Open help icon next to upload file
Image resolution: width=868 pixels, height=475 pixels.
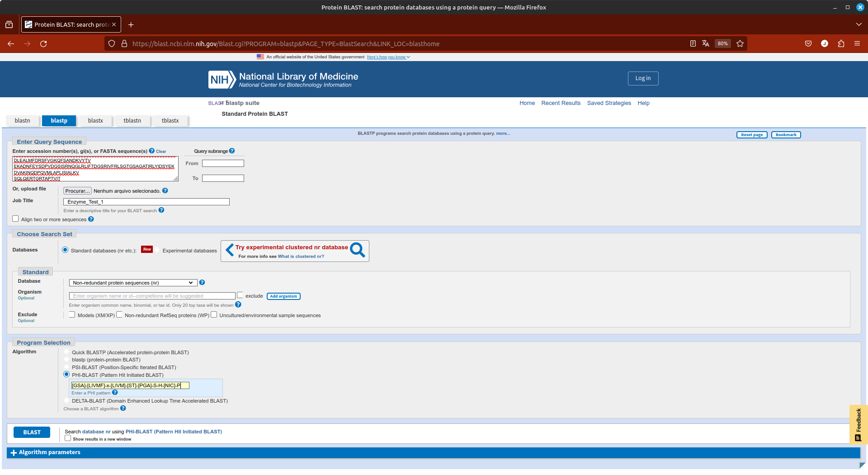click(x=165, y=190)
